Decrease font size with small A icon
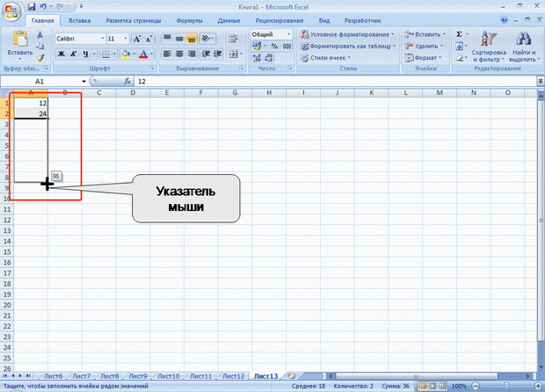 tap(149, 39)
